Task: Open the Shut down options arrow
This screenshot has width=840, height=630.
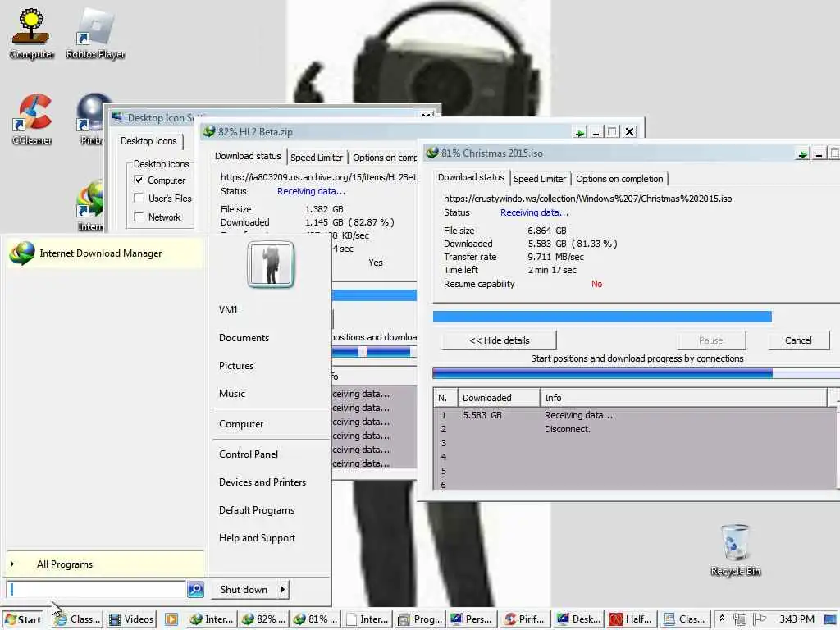Action: [x=283, y=590]
